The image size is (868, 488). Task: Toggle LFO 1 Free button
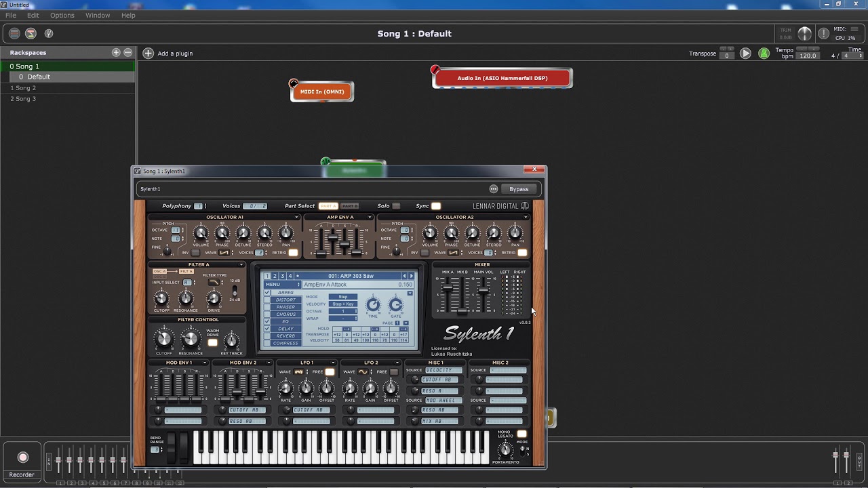[330, 372]
